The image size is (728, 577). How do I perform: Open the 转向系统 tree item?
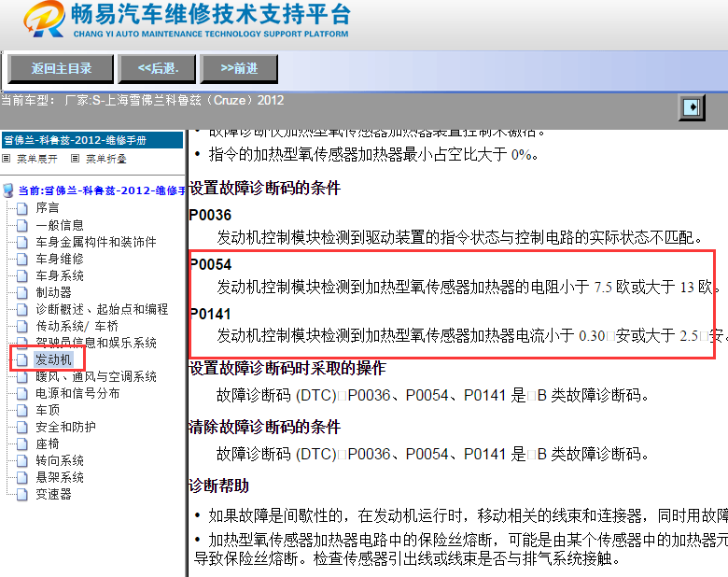click(60, 461)
